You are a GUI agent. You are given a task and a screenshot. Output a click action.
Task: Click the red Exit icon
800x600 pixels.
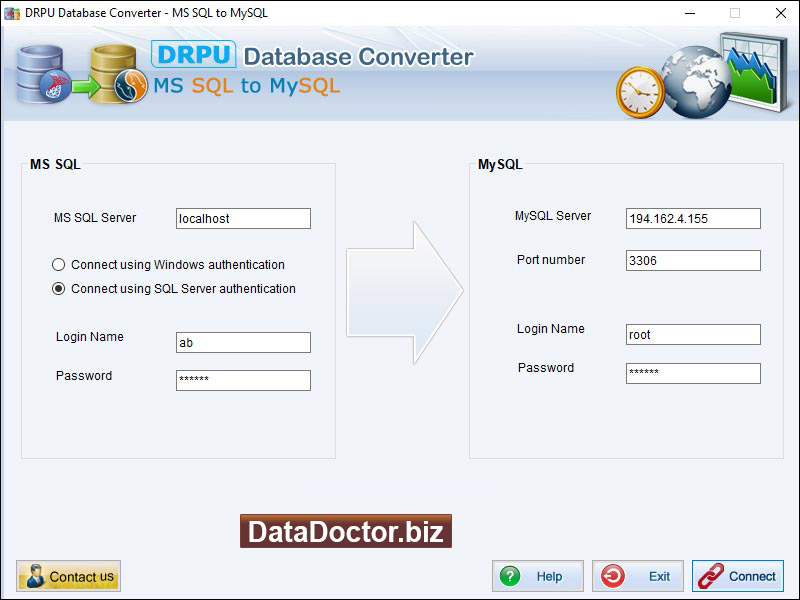click(x=612, y=575)
